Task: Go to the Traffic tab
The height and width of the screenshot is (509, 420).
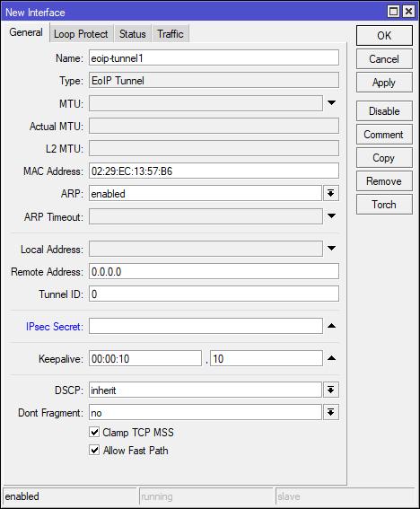Action: tap(171, 34)
